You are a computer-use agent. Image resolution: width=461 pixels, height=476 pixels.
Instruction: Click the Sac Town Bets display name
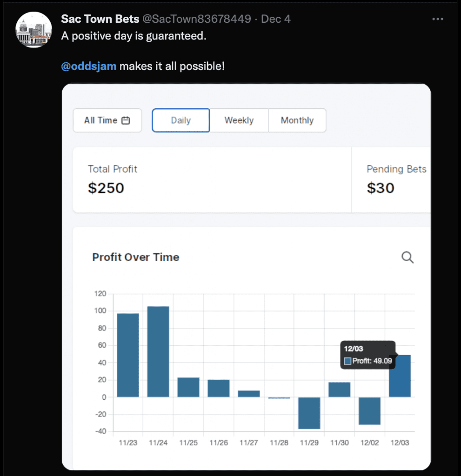(x=100, y=19)
